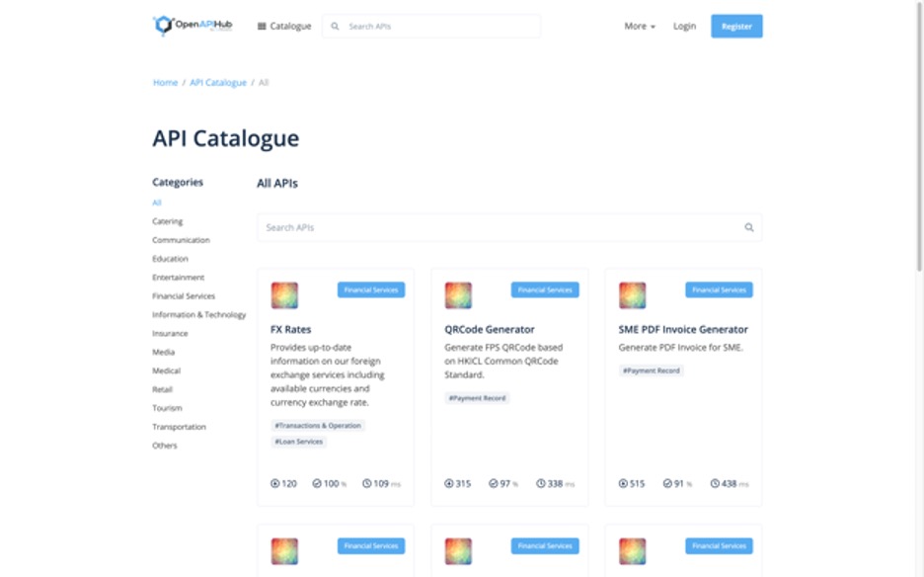Click the #Transactions & Operation tag
924x577 pixels.
pyautogui.click(x=318, y=426)
